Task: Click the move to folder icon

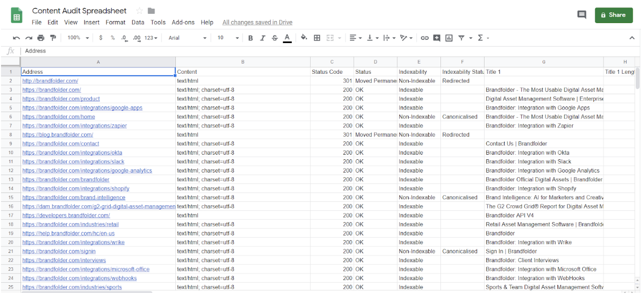Action: coord(151,11)
